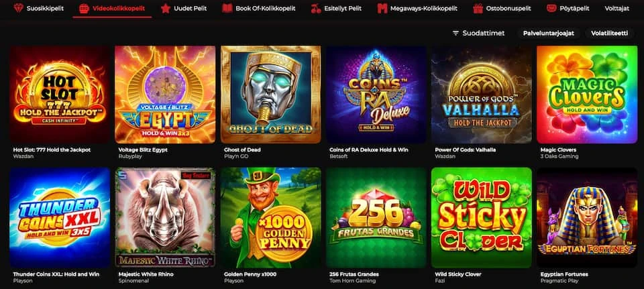Image resolution: width=644 pixels, height=289 pixels.
Task: Click the cherry icon for Esitellyt Pelit
Action: click(316, 8)
